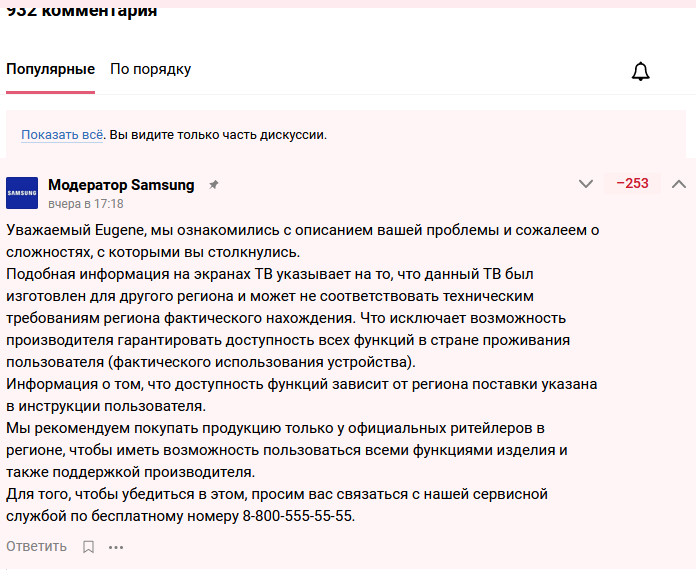Screen dimensions: 696x570
Task: Downvote the comment with the down chevron
Action: click(x=586, y=184)
